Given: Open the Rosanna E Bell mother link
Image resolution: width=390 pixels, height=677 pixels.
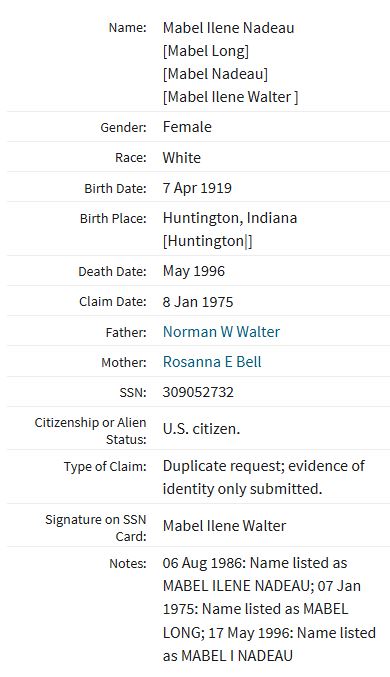Looking at the screenshot, I should 212,362.
